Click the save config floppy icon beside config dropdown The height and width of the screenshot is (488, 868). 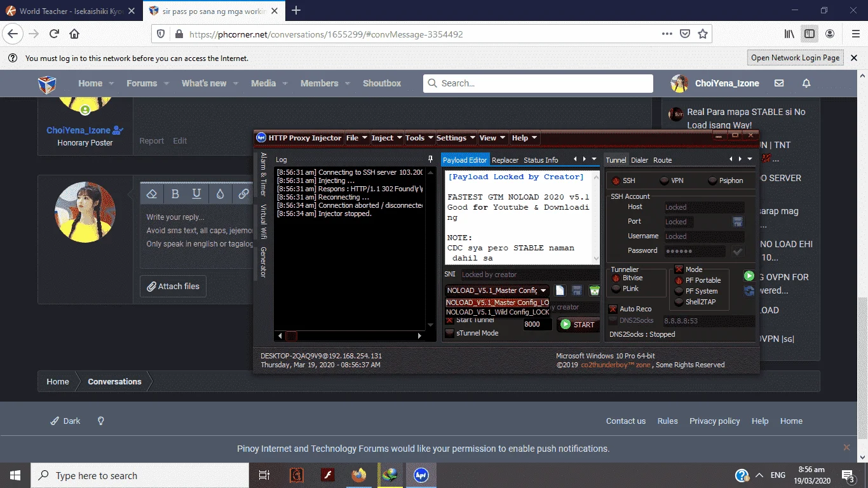[x=577, y=290]
